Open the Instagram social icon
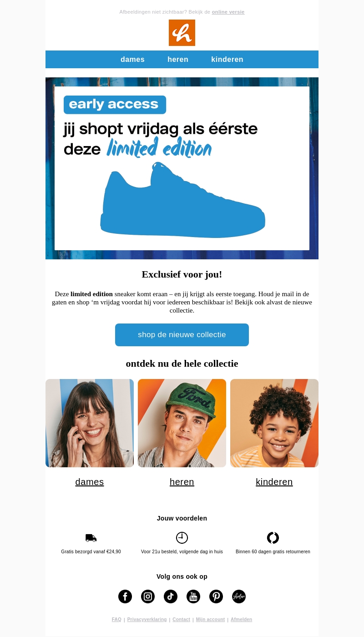The width and height of the screenshot is (364, 637). [x=148, y=597]
